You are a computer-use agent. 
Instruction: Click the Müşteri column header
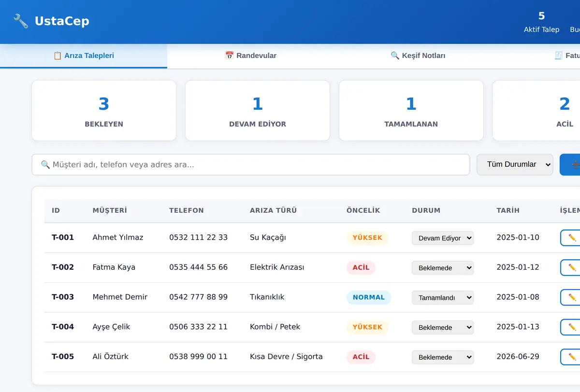[110, 210]
